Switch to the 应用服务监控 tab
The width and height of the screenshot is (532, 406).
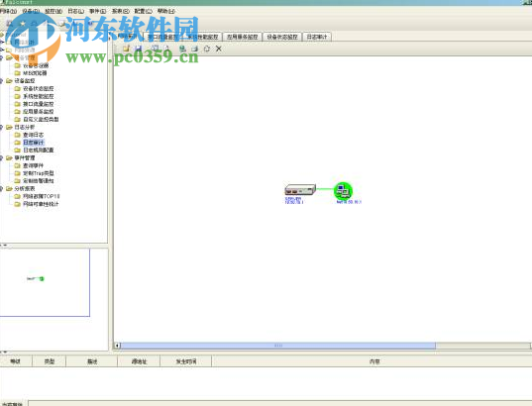[243, 37]
